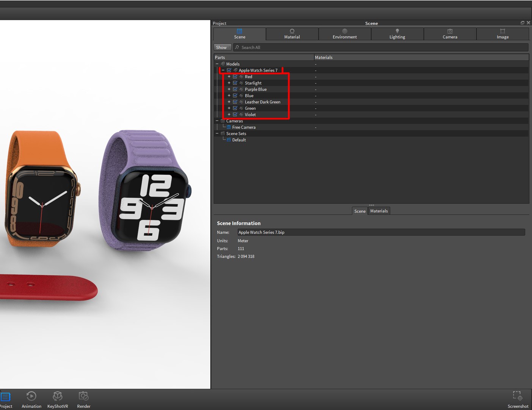Viewport: 532px width, 410px height.
Task: Click the part icon beside Violet
Action: (241, 115)
